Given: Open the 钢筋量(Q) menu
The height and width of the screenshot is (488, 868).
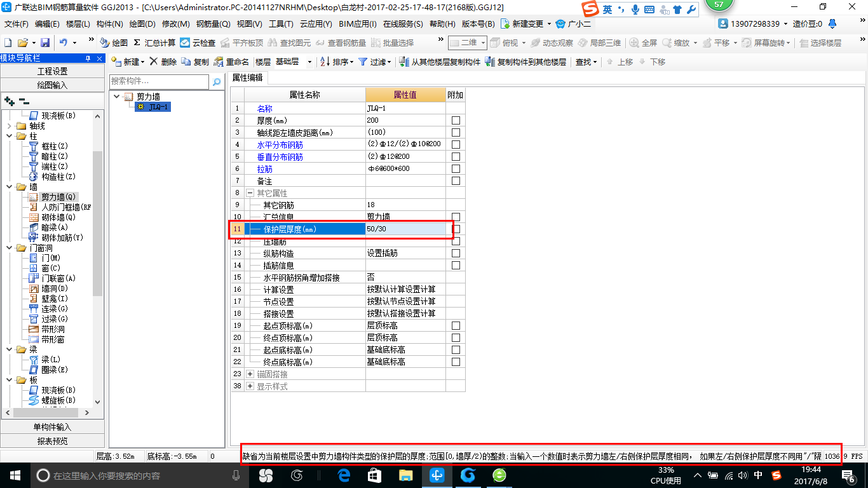Looking at the screenshot, I should (x=213, y=24).
